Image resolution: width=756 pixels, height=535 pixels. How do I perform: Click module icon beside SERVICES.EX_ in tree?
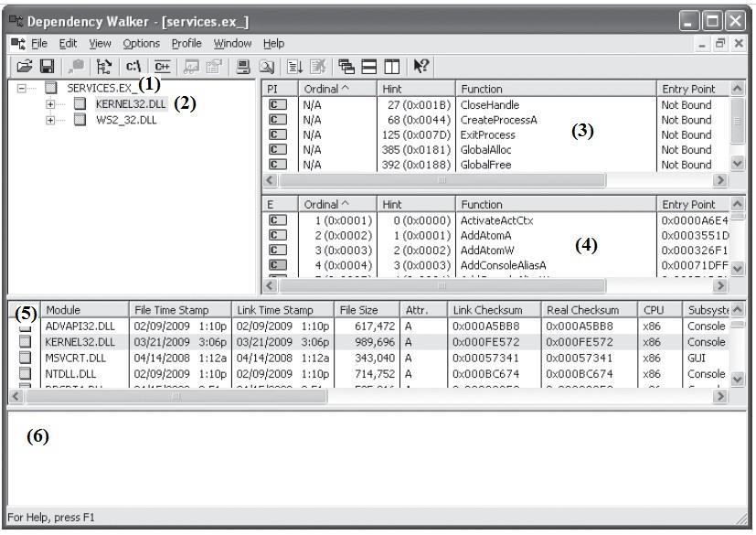pyautogui.click(x=50, y=88)
